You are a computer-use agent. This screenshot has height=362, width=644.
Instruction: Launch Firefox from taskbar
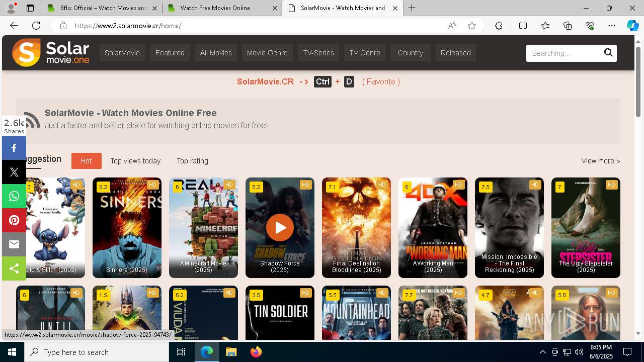point(256,352)
